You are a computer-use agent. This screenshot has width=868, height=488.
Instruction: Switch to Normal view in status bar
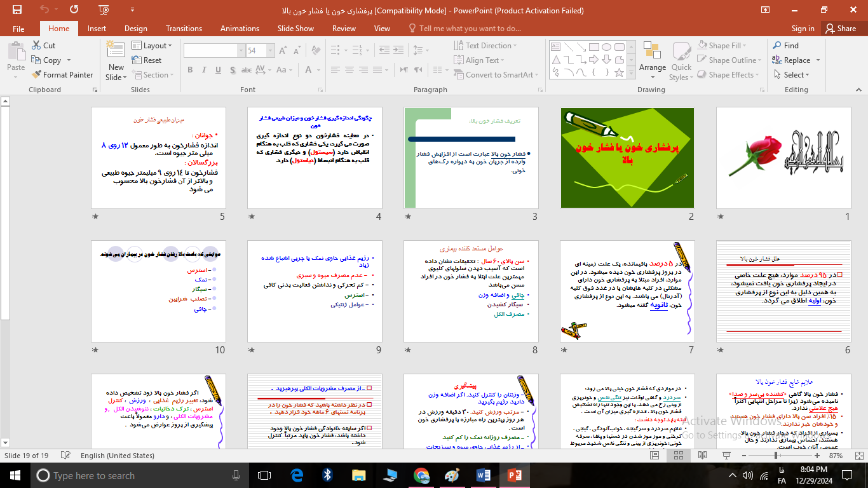655,456
